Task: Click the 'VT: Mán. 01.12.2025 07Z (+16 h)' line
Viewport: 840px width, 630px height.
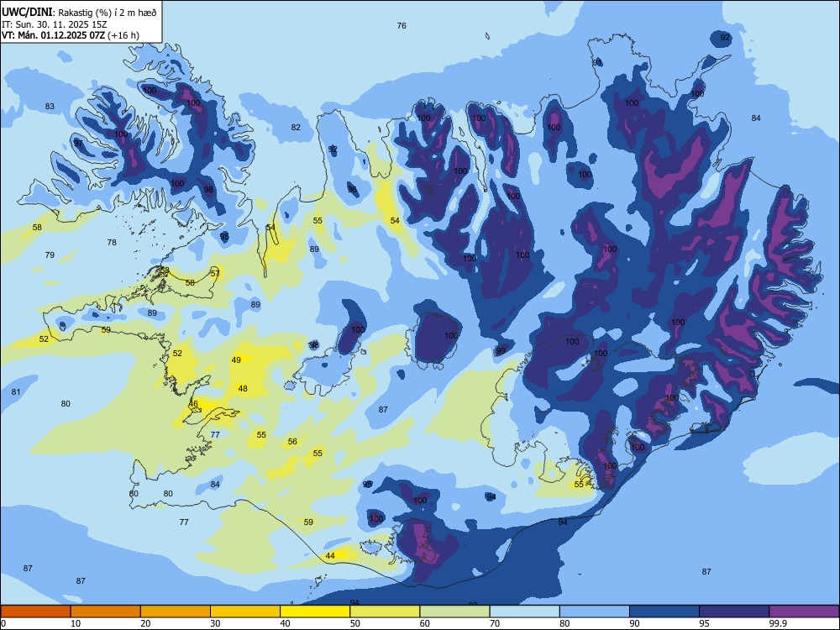Action: [x=71, y=35]
